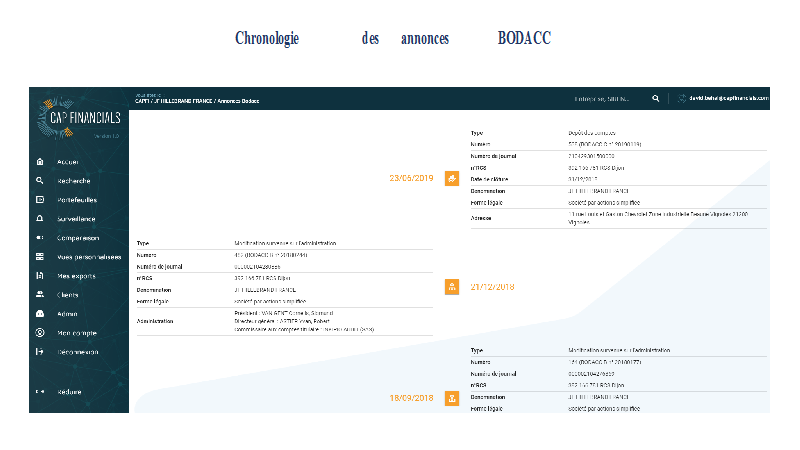Click the Mes exports icon
This screenshot has height=450, width=800.
[x=39, y=275]
